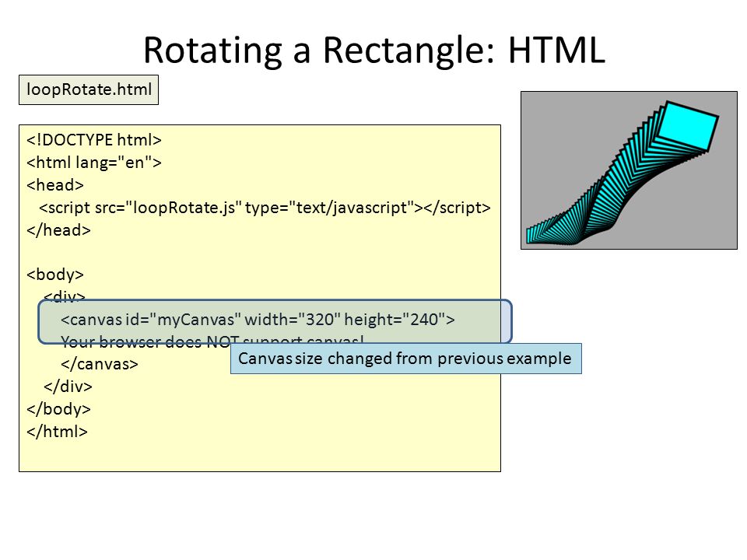Click the canvas id="myCanvas" code line
This screenshot has width=747, height=560.
258,320
